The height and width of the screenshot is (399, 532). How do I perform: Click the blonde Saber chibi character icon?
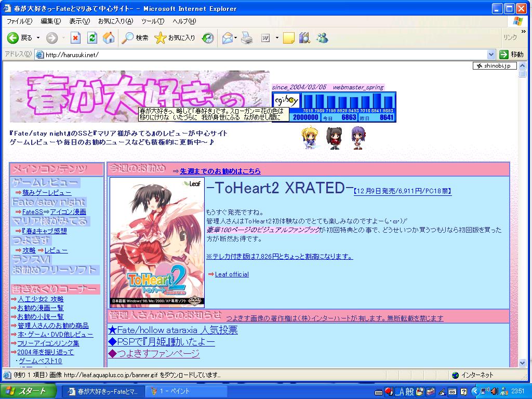pyautogui.click(x=310, y=137)
